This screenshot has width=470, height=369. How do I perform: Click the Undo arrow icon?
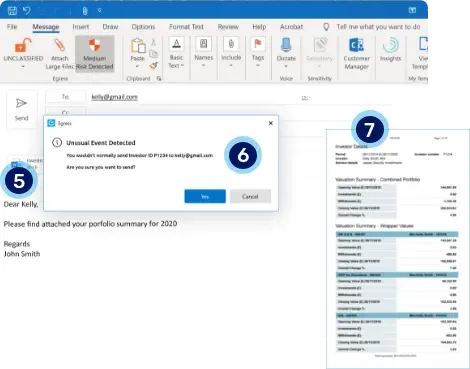coord(27,11)
